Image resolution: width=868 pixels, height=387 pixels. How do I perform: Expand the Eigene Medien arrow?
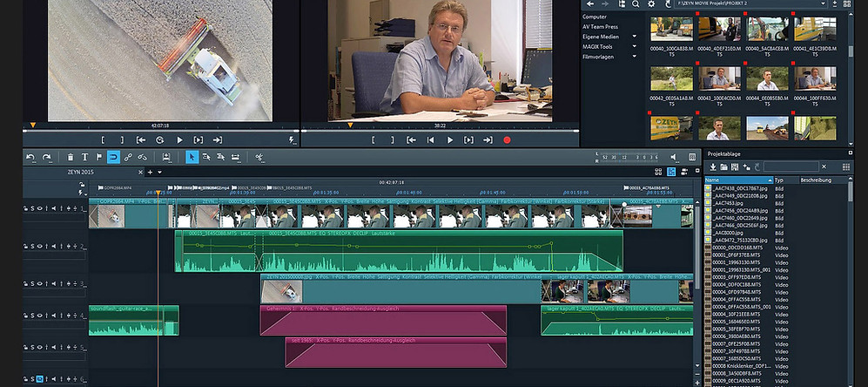(635, 37)
